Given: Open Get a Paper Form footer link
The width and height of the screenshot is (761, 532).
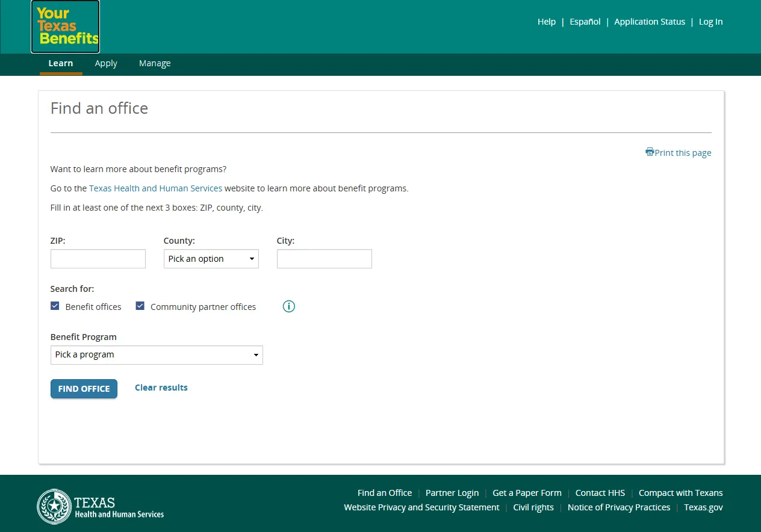Looking at the screenshot, I should pos(527,493).
